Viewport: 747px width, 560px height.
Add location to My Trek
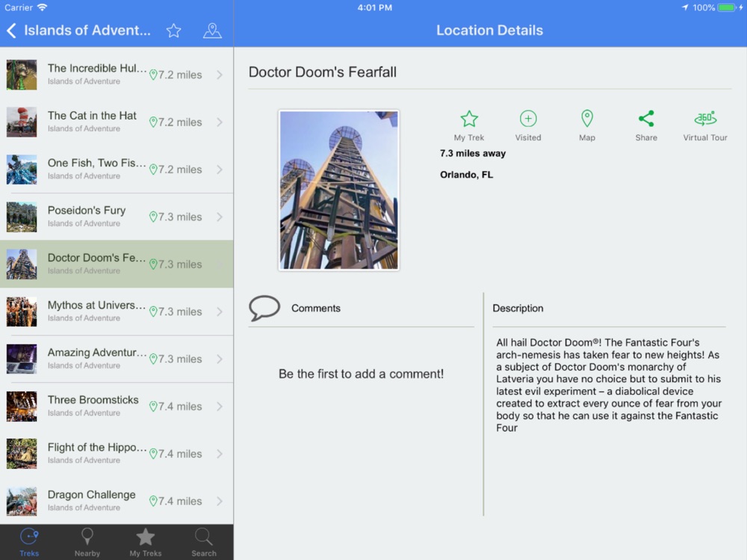click(469, 125)
